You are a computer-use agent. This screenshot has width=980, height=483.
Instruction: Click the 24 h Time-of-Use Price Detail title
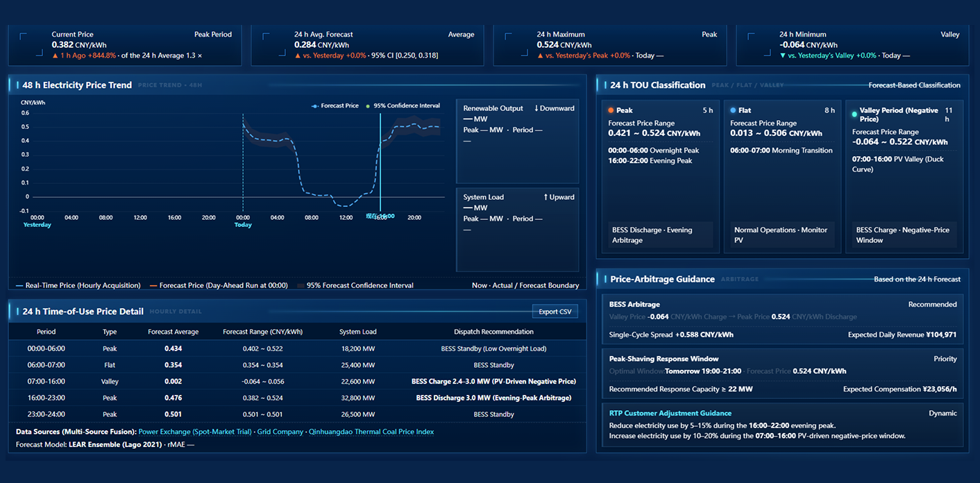pos(83,312)
